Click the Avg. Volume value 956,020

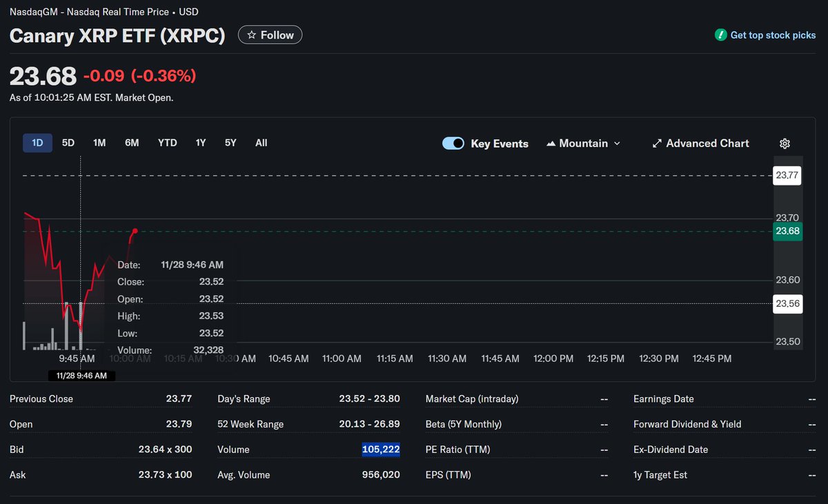[x=381, y=475]
